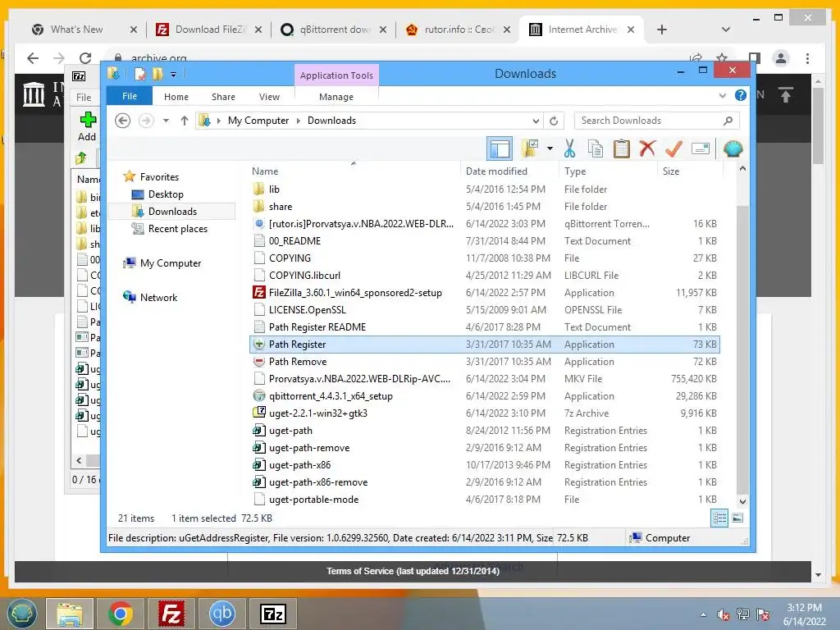The width and height of the screenshot is (840, 630).
Task: Select the Application Tools contextual tab
Action: point(336,75)
